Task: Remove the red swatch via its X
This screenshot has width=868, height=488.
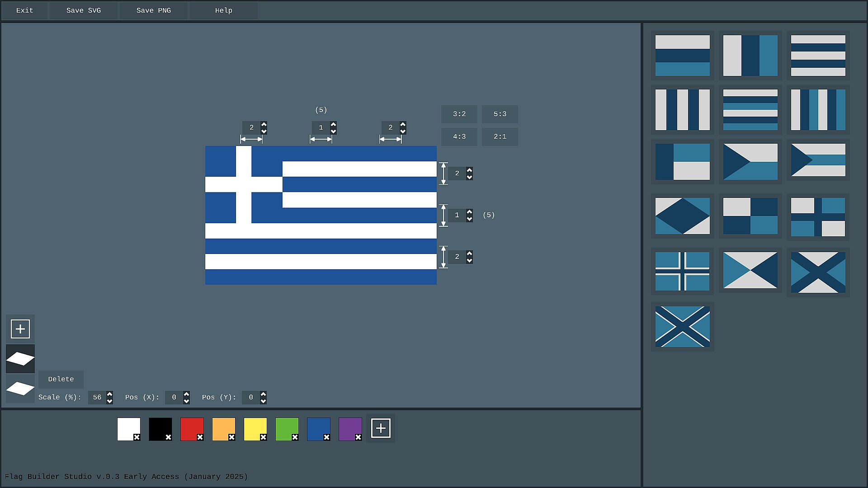Action: coord(200,437)
